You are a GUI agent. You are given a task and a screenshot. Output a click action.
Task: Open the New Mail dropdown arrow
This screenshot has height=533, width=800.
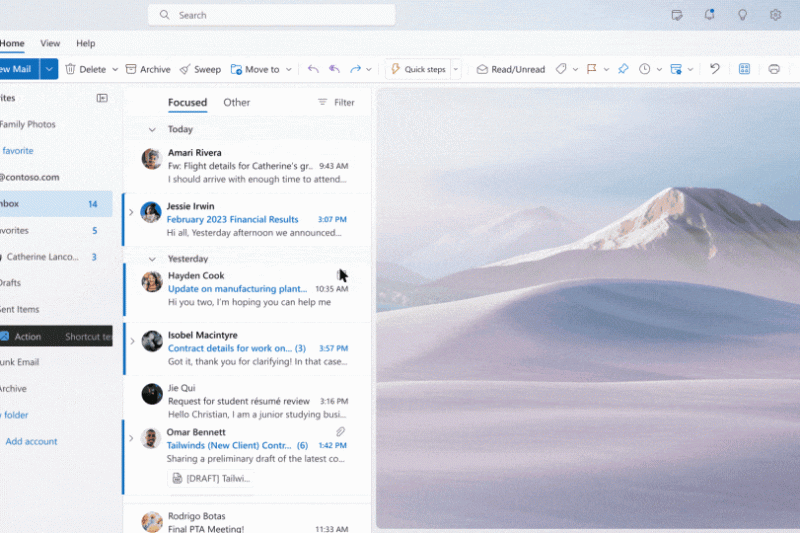(48, 69)
